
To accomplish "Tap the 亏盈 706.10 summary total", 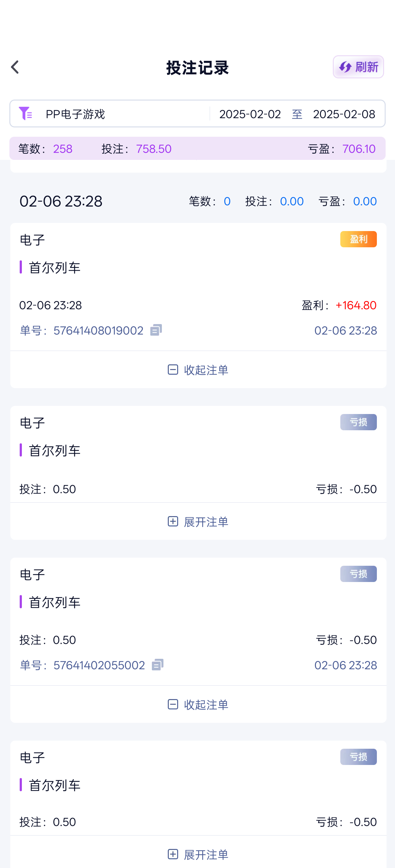I will tap(358, 149).
